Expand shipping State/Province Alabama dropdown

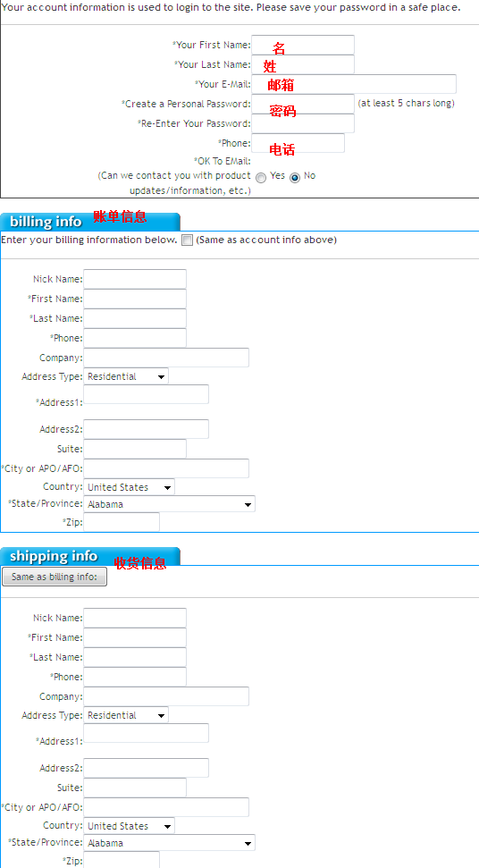point(169,843)
